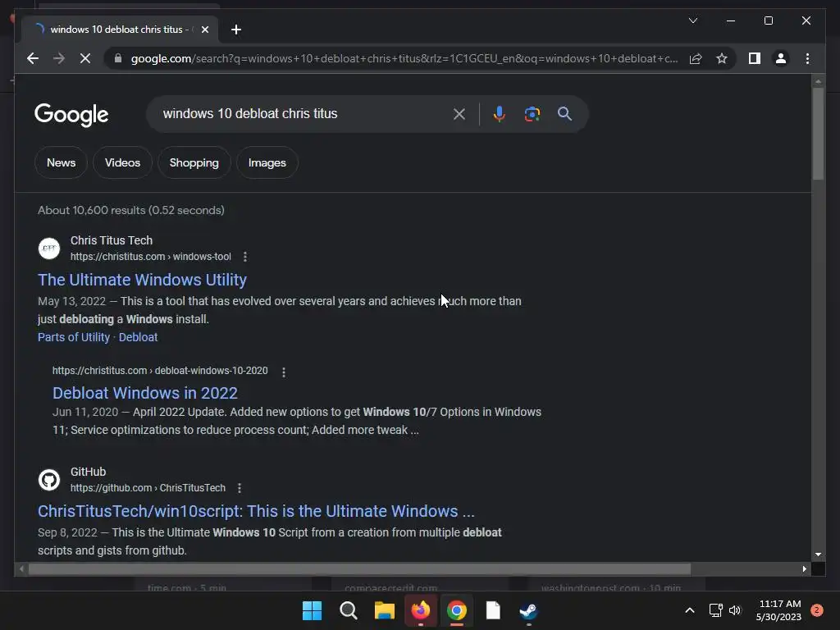Go back to the previous page
Image resolution: width=840 pixels, height=630 pixels.
click(33, 58)
